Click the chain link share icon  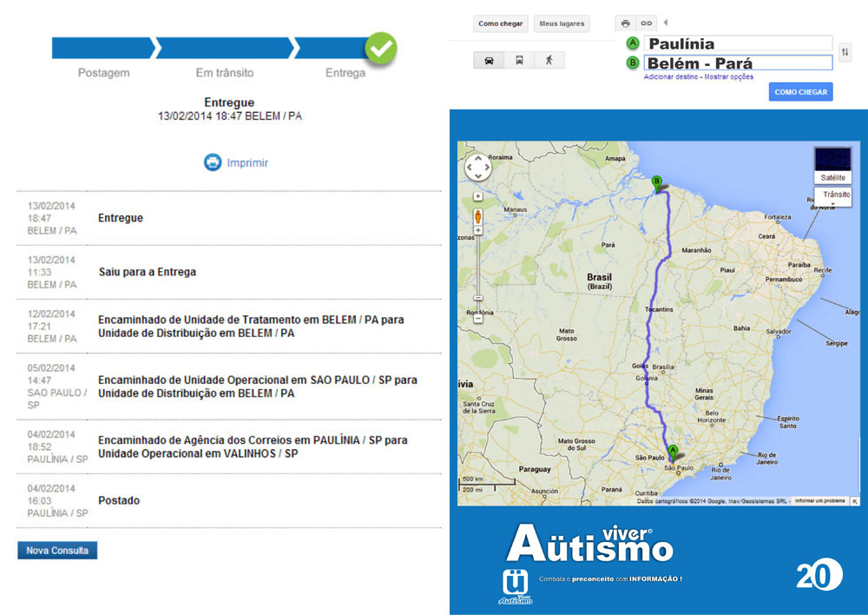click(646, 23)
